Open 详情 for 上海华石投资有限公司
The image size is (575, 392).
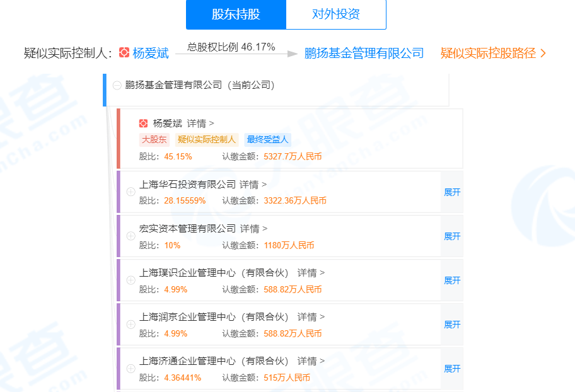[253, 185]
